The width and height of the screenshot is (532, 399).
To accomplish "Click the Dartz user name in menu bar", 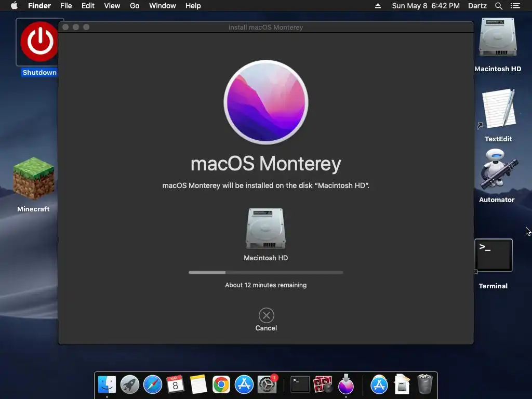I will [477, 6].
